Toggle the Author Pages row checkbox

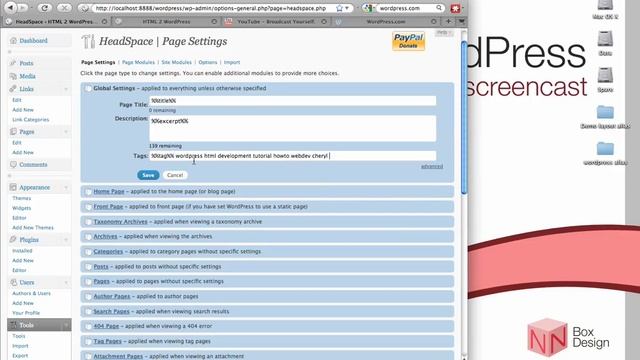[88, 296]
